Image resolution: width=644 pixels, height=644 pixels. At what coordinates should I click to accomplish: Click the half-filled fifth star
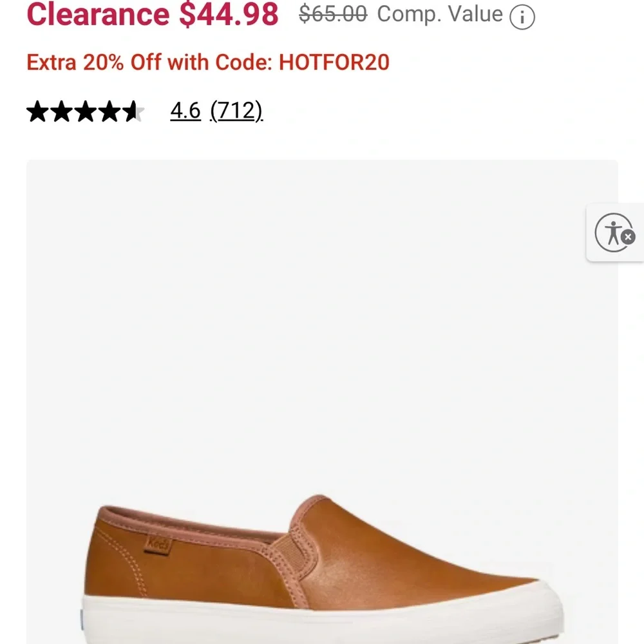[135, 111]
